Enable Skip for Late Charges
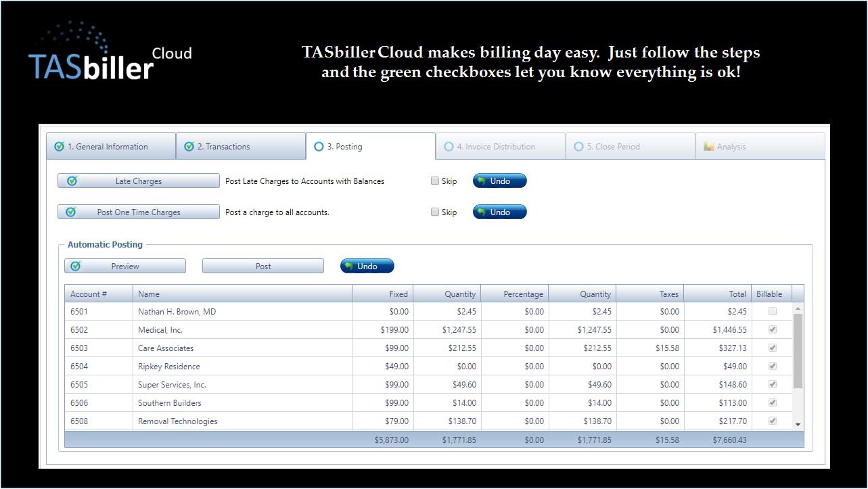Screen dimensions: 868x489 435,181
